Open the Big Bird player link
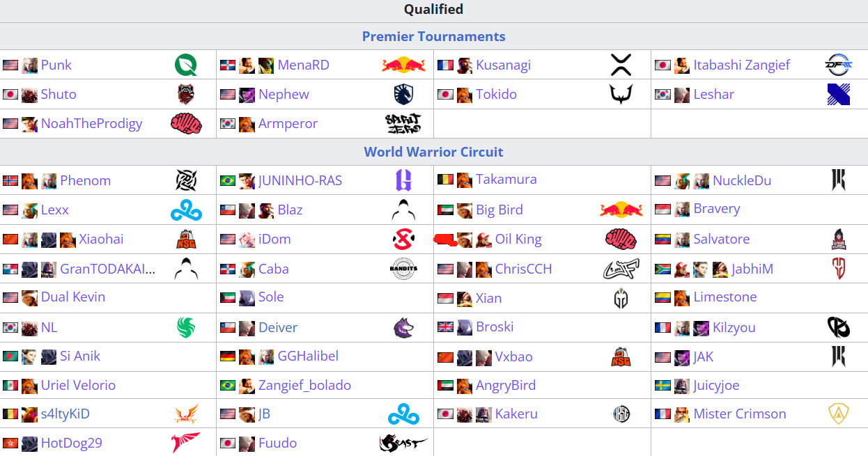This screenshot has width=868, height=456. (x=499, y=210)
